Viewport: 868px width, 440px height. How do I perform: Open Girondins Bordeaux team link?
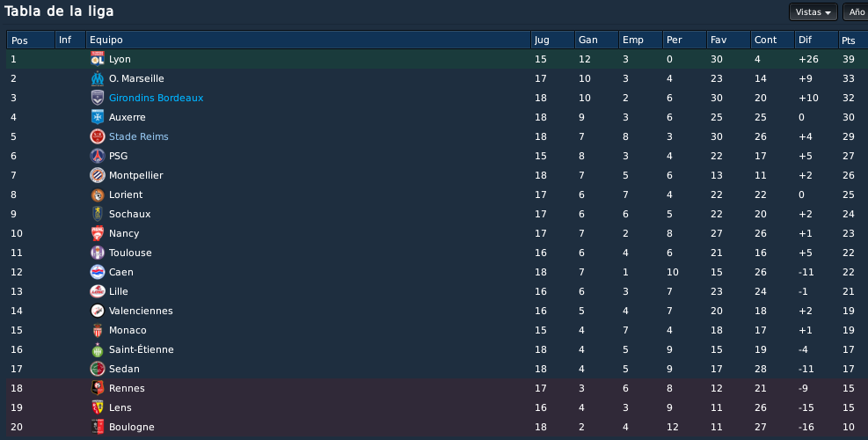[x=157, y=98]
